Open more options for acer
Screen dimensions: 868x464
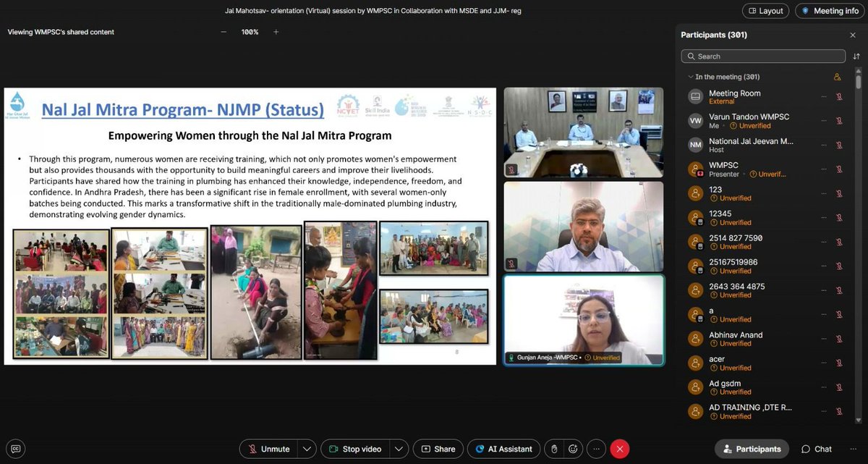click(823, 363)
